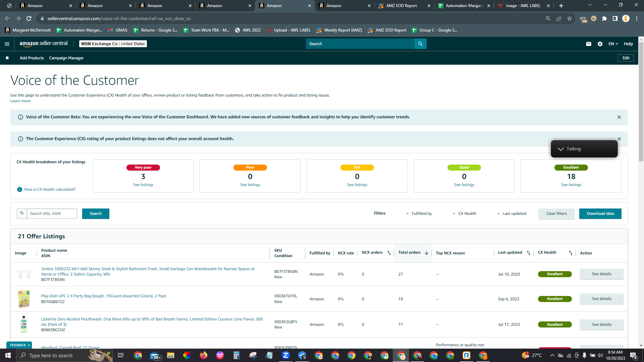Image resolution: width=644 pixels, height=362 pixels.
Task: Click the Listerine mouthwash product thumbnail
Action: click(23, 324)
